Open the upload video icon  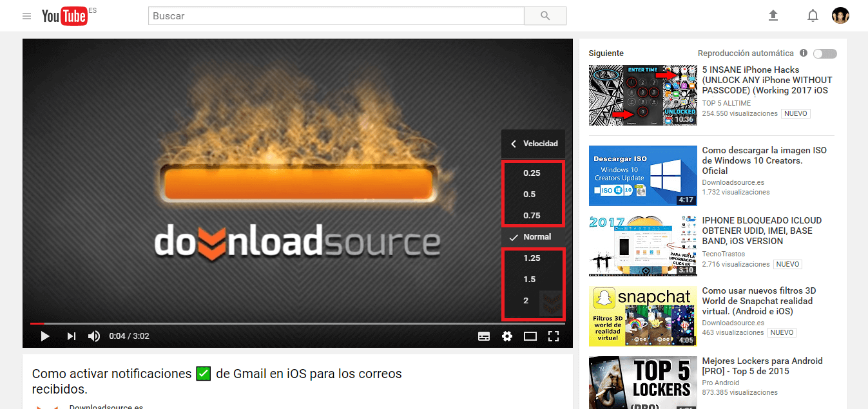[773, 16]
